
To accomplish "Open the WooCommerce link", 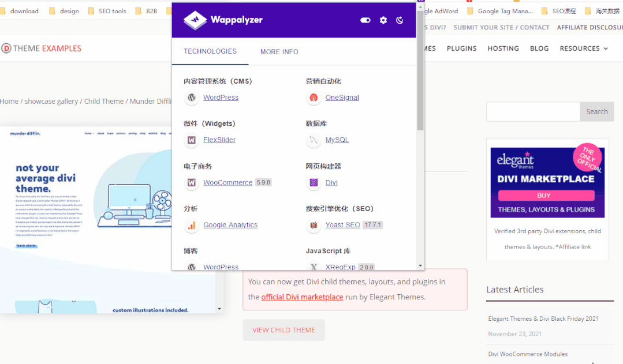I will (x=227, y=183).
